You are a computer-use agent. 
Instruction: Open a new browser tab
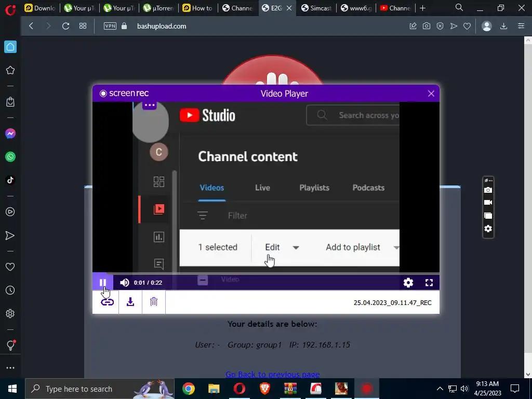coord(422,8)
